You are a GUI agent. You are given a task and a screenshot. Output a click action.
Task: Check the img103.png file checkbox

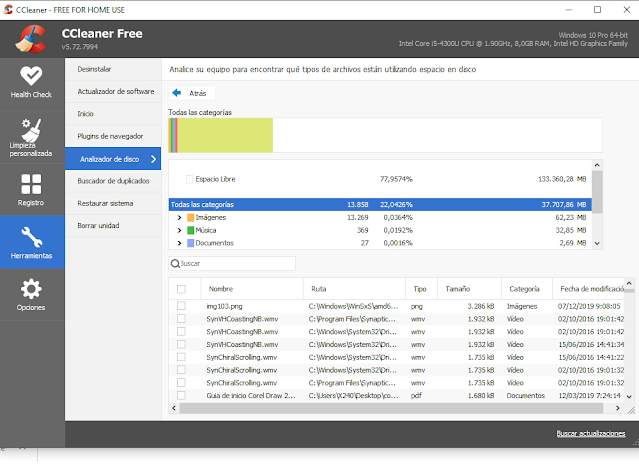click(x=181, y=306)
